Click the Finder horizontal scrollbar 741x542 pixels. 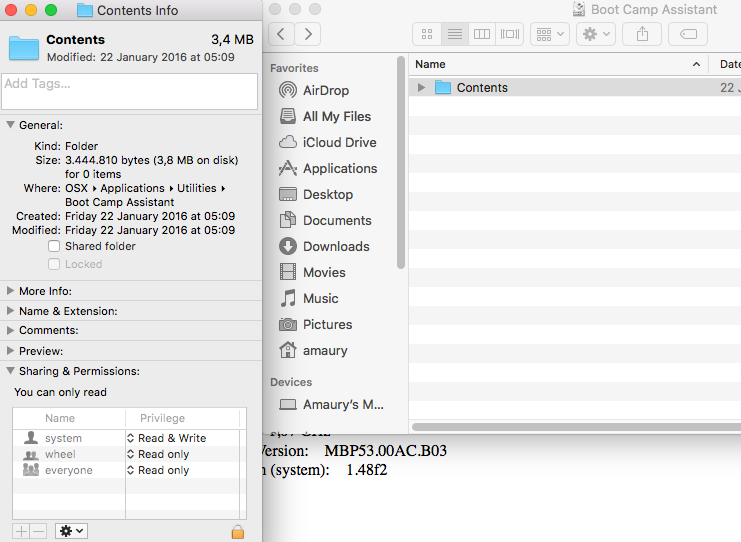coord(577,427)
